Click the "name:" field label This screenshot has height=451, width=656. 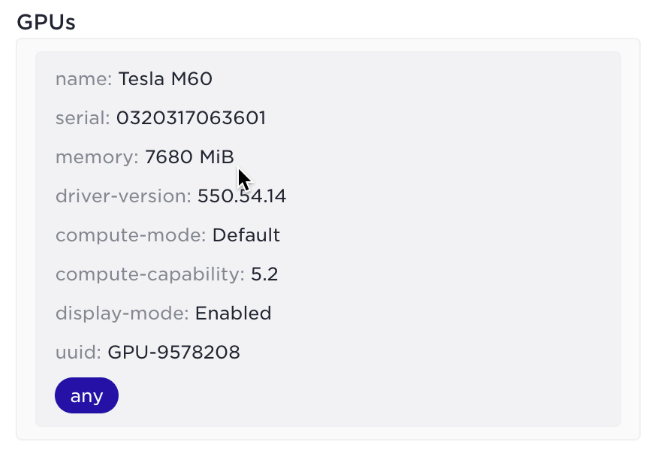[x=84, y=79]
